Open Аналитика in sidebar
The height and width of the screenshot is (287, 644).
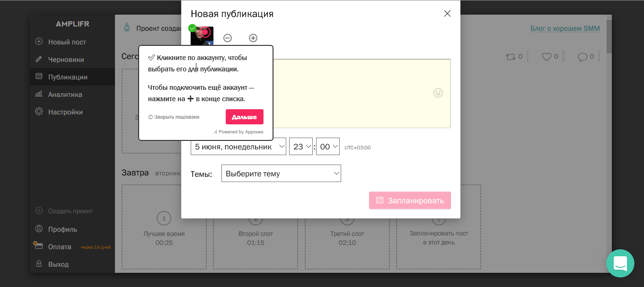pyautogui.click(x=65, y=95)
